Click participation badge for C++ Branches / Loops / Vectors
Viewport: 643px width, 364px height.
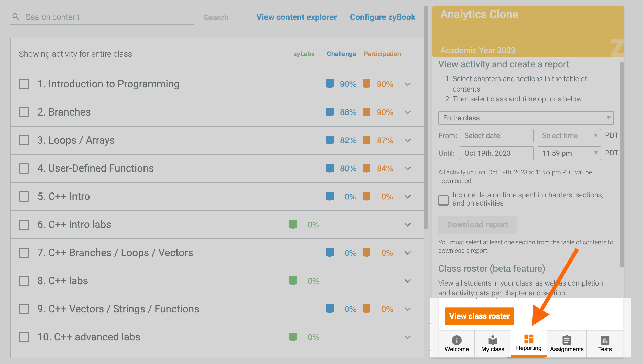[367, 253]
